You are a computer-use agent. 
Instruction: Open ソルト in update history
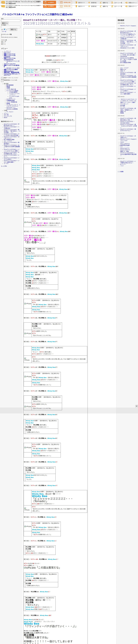click(122, 166)
